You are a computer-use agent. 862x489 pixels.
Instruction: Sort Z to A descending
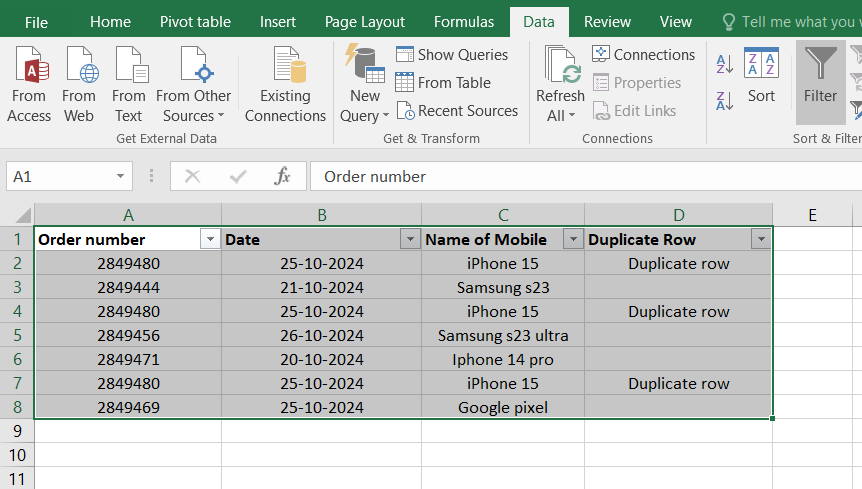click(725, 101)
